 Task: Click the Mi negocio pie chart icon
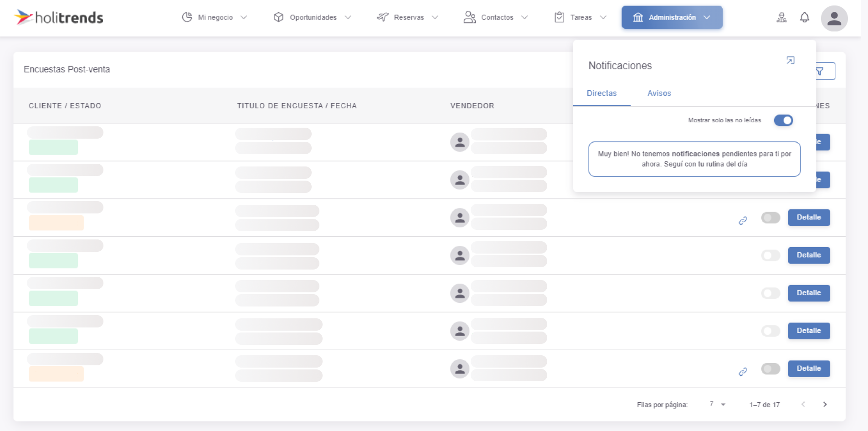click(187, 17)
